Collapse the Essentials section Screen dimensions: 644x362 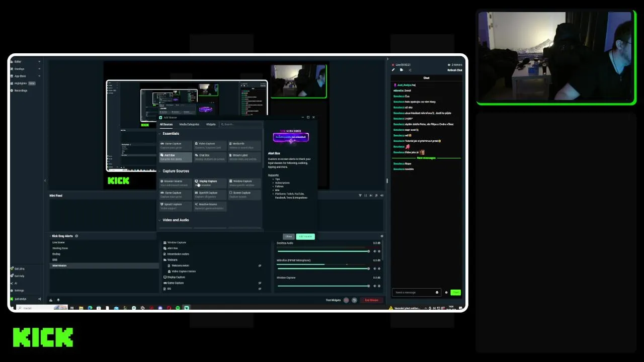point(160,134)
